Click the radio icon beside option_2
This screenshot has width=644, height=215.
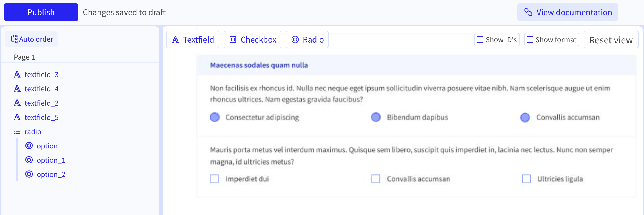tap(29, 174)
